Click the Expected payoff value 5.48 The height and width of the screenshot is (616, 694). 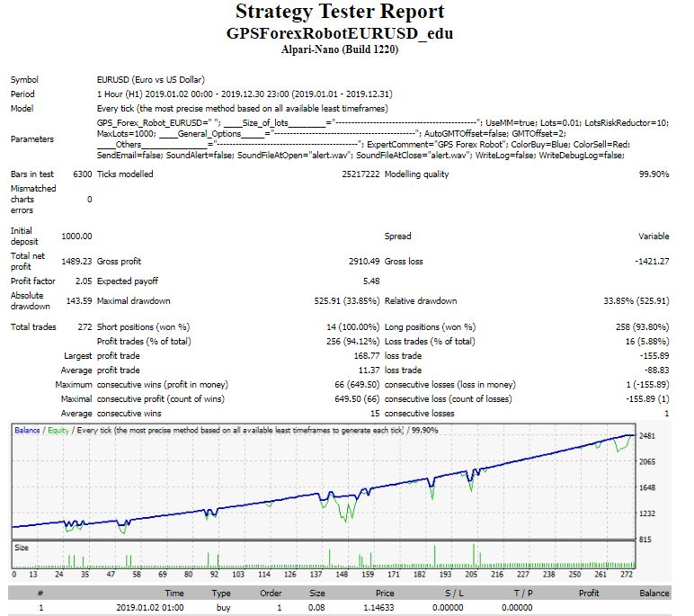371,281
